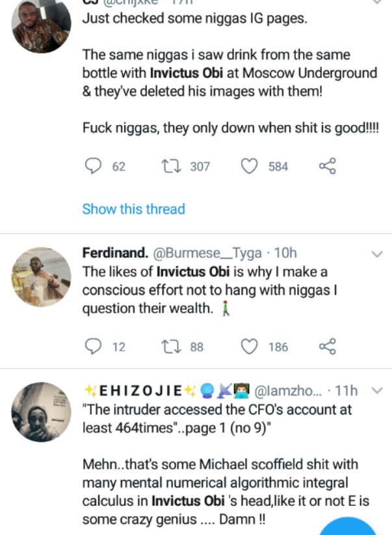This screenshot has height=535, width=392.
Task: Open tweet options chevron at top
Action: (376, 3)
